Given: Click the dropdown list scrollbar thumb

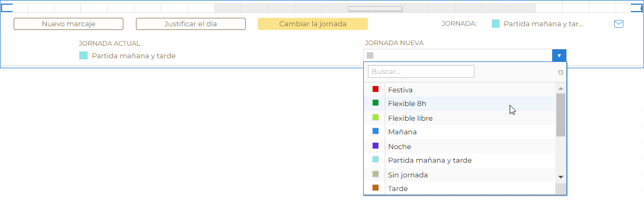Looking at the screenshot, I should pos(561,115).
